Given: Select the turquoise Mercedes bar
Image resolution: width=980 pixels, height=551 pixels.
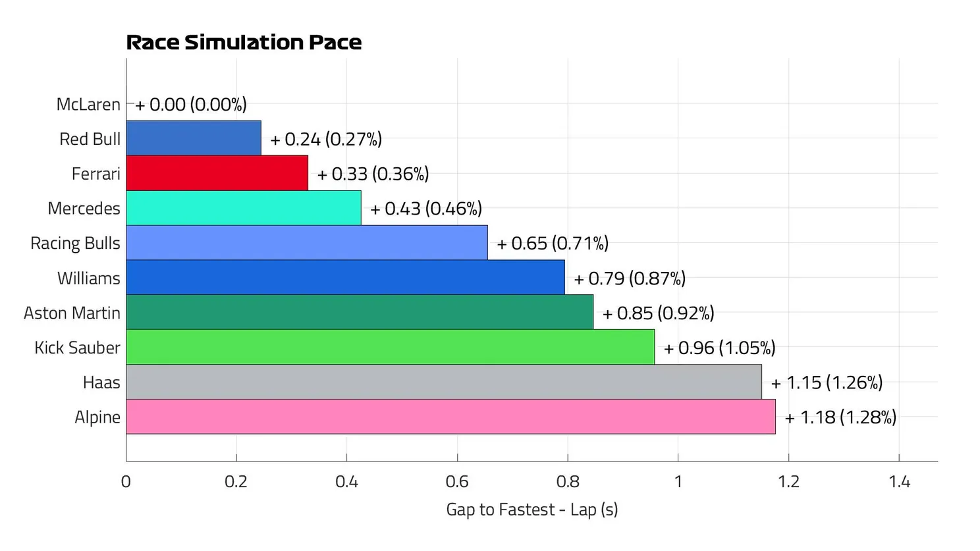Looking at the screenshot, I should pyautogui.click(x=243, y=208).
